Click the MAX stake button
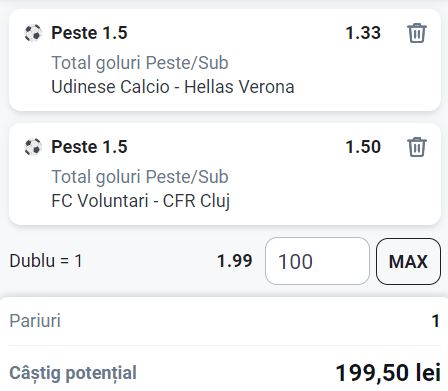 [408, 261]
